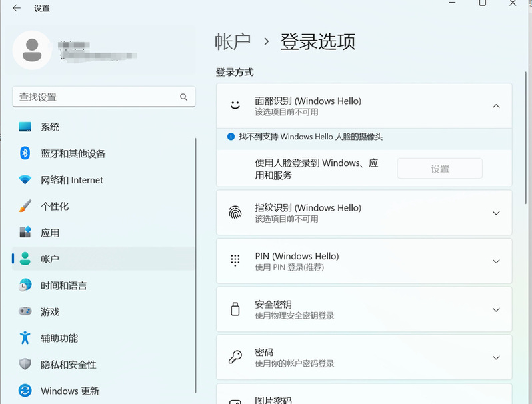Viewport: 532px width, 404px height.
Task: Click the gamepad icon for 游戏
Action: tap(25, 311)
